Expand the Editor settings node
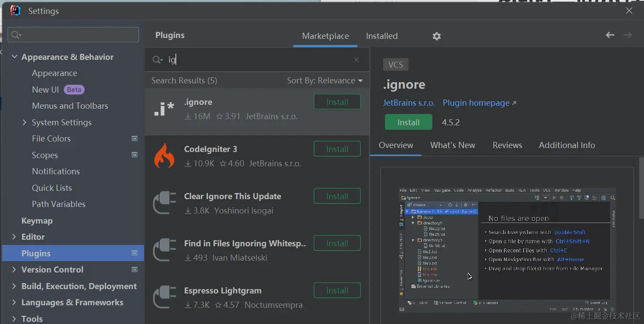Viewport: 644px width, 324px height. 14,237
